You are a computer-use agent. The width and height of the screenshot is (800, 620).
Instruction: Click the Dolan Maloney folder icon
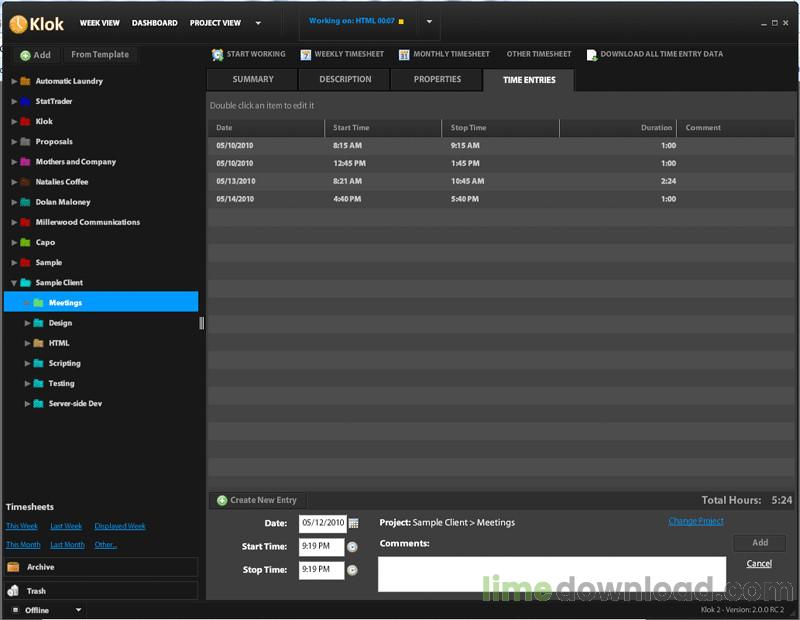point(25,202)
